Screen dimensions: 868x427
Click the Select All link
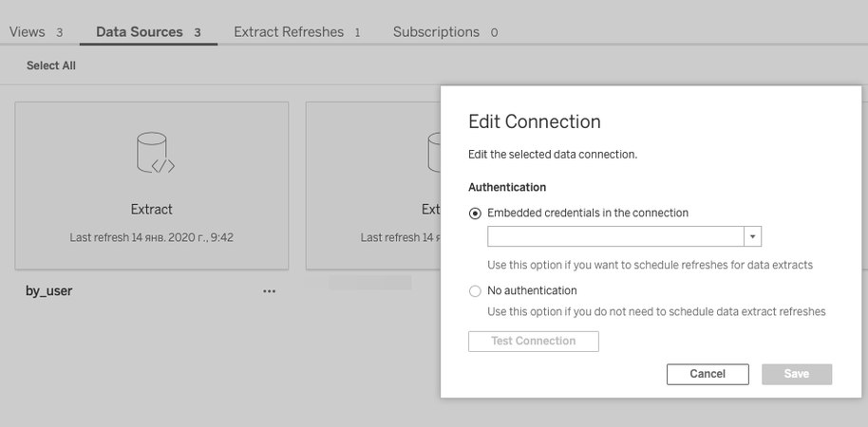point(51,65)
